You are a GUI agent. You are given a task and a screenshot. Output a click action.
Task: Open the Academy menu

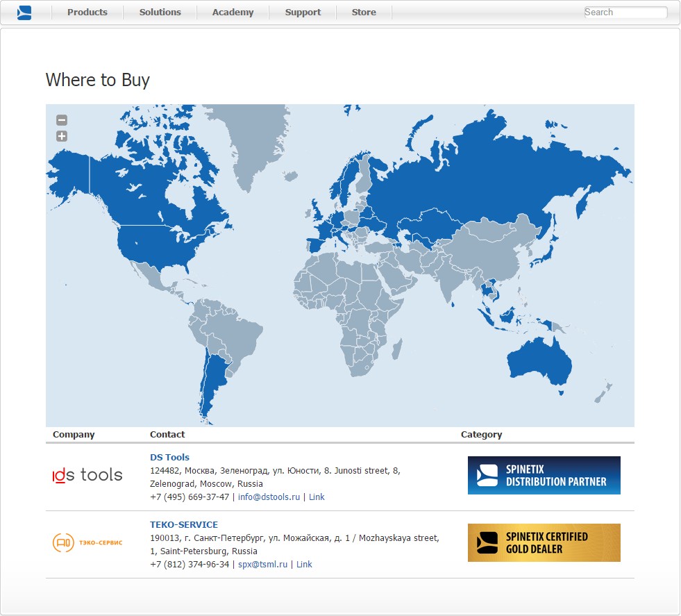[x=233, y=13]
